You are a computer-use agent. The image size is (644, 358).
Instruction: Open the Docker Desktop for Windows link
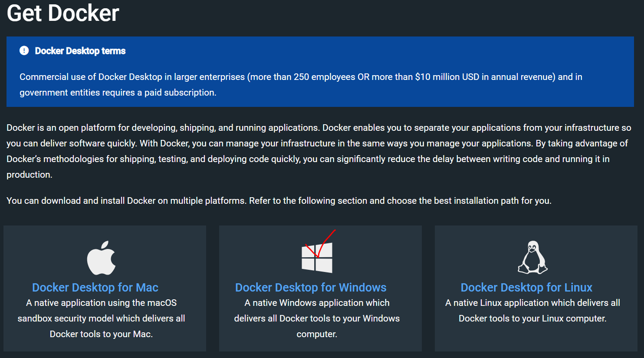pyautogui.click(x=311, y=288)
